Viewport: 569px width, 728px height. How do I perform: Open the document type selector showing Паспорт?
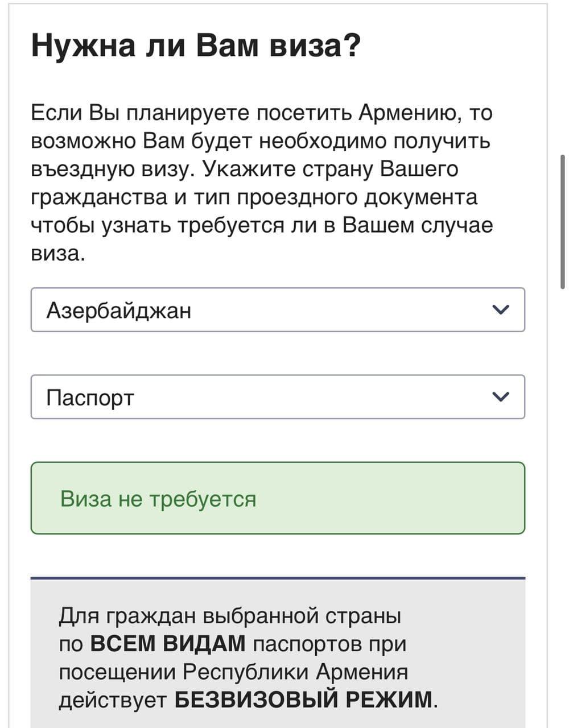click(x=256, y=397)
